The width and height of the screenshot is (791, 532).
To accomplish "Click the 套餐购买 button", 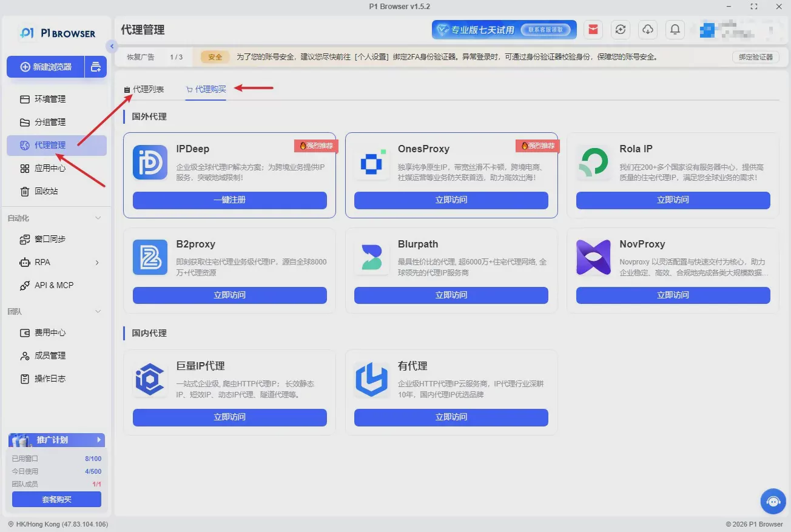I will (56, 499).
